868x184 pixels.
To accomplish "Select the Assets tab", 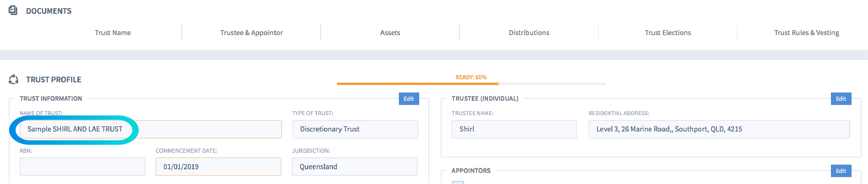I will 390,32.
